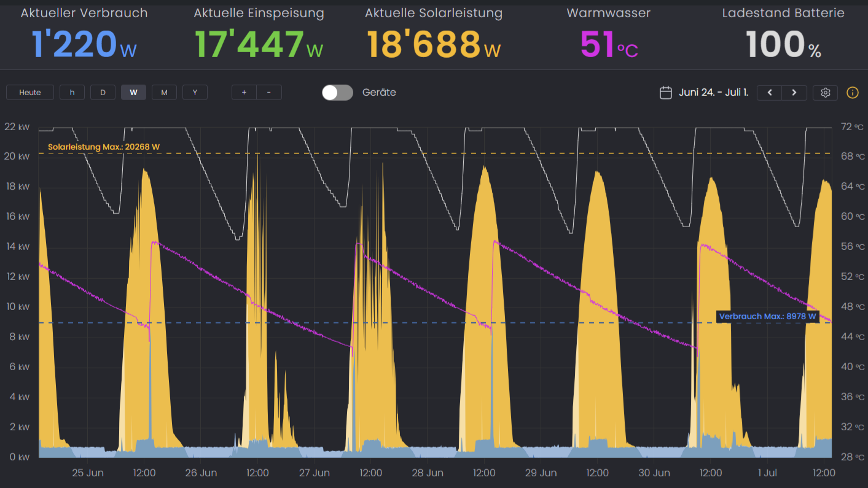Switch to the daily 'D' view
This screenshot has height=488, width=868.
103,91
